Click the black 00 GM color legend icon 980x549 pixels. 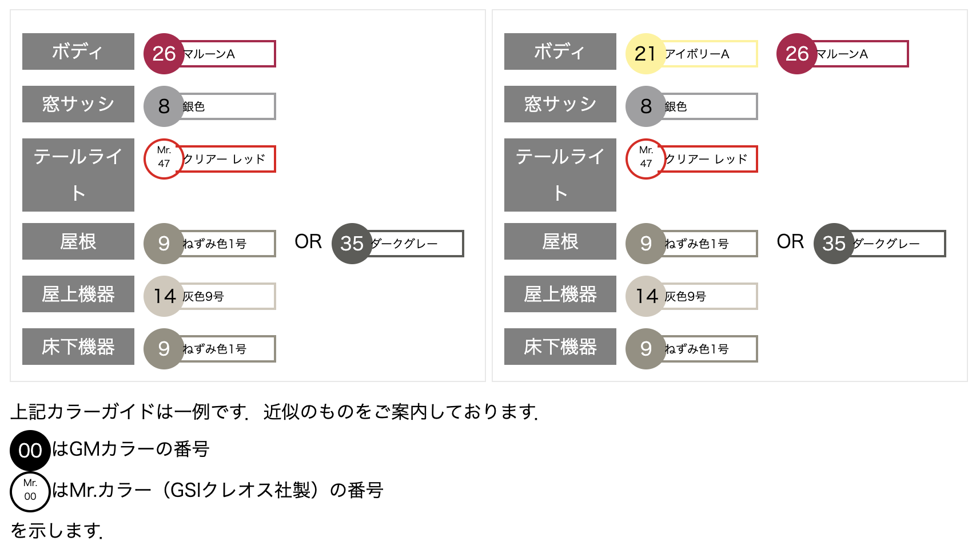pos(30,451)
